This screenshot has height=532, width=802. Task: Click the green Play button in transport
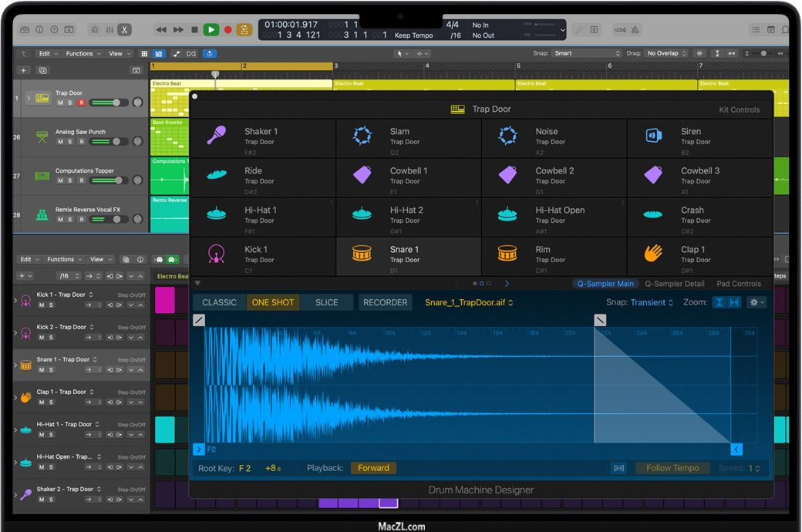211,29
